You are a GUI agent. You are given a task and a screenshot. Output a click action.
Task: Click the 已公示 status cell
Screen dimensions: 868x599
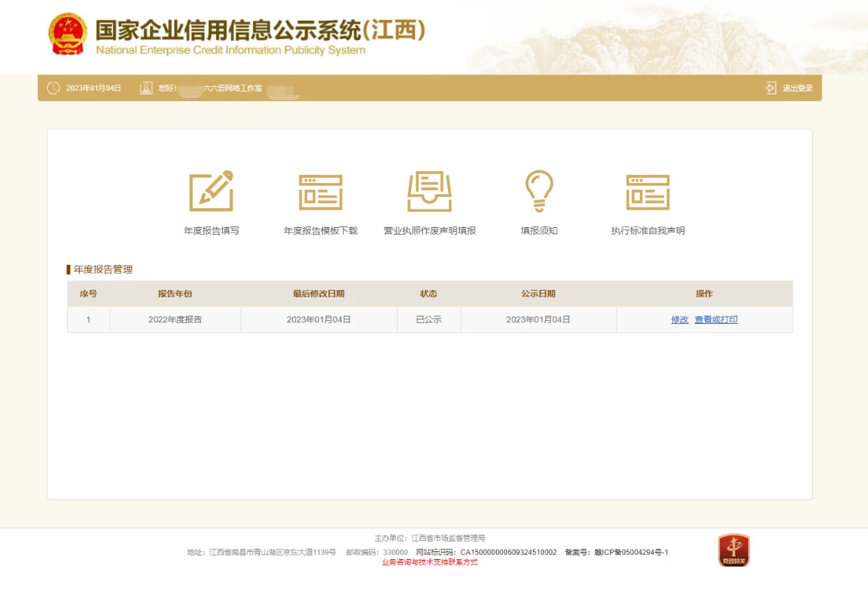pyautogui.click(x=429, y=320)
